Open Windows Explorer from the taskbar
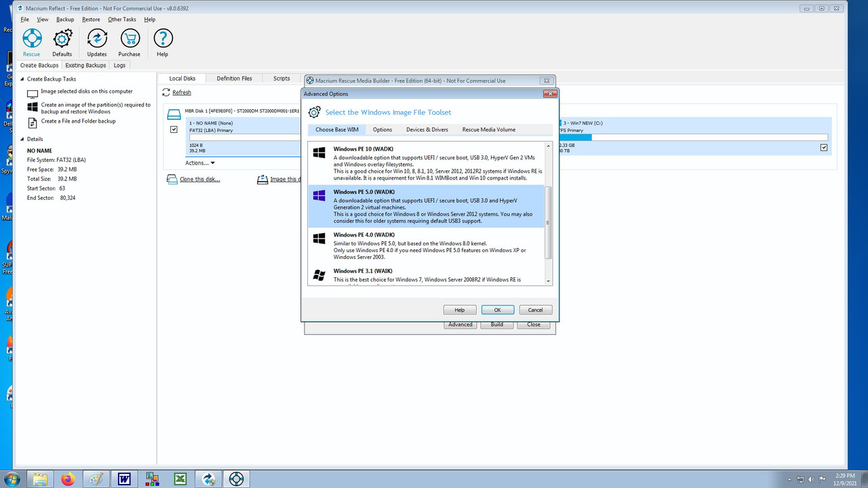This screenshot has height=488, width=868. point(41,479)
